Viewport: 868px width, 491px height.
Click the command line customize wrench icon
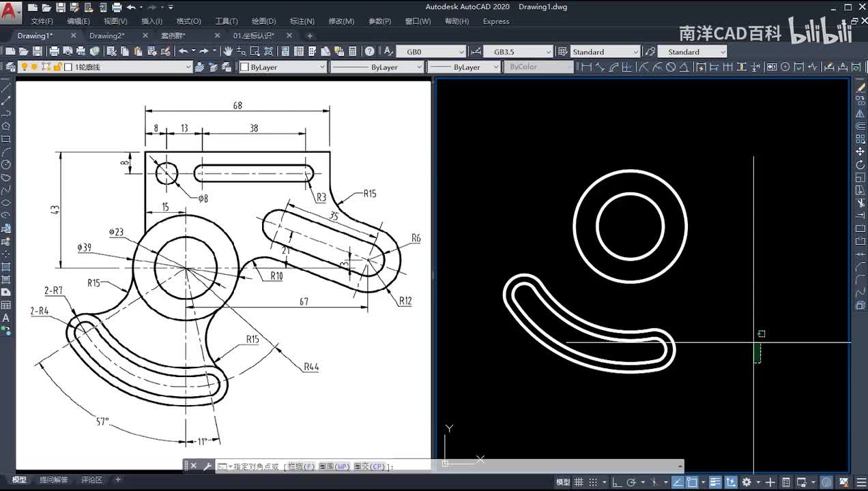[207, 466]
